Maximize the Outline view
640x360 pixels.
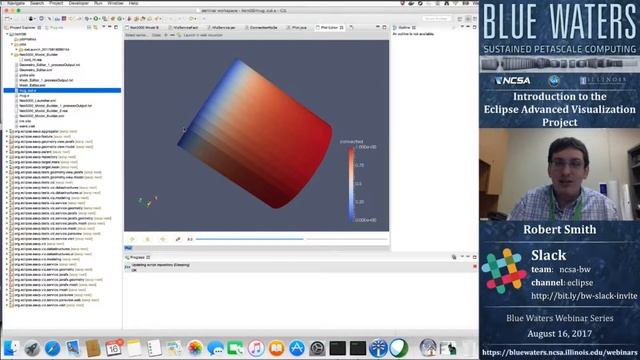[474, 27]
